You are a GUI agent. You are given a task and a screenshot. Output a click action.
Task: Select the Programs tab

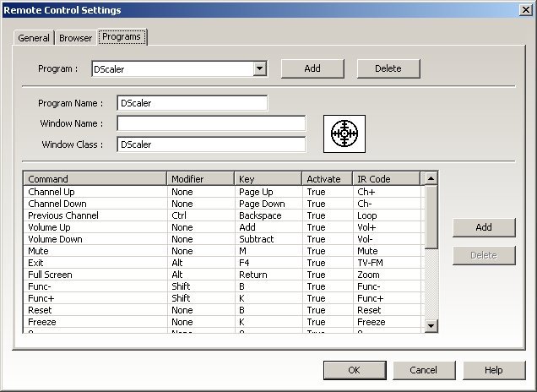click(x=122, y=36)
